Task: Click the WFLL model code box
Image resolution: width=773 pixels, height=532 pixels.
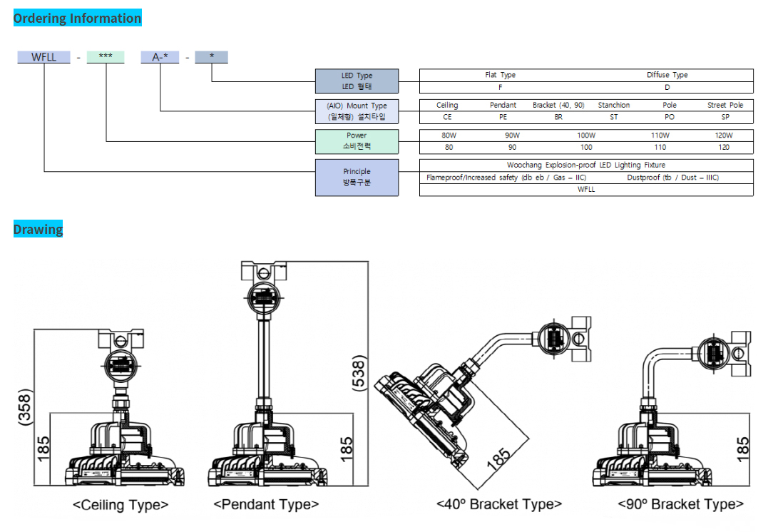Action: pyautogui.click(x=43, y=57)
